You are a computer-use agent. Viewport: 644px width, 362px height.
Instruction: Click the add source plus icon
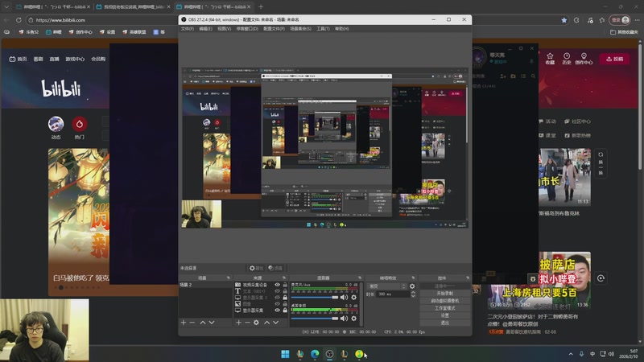[238, 323]
